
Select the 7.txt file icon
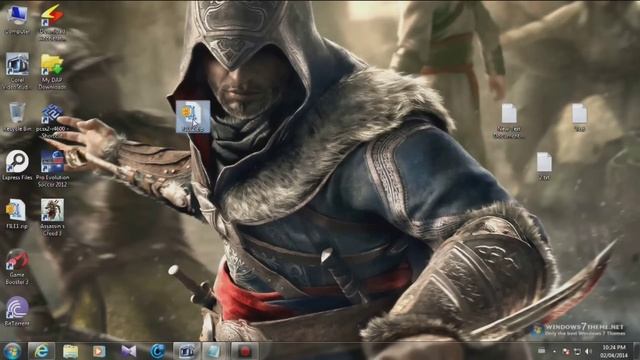pos(544,167)
